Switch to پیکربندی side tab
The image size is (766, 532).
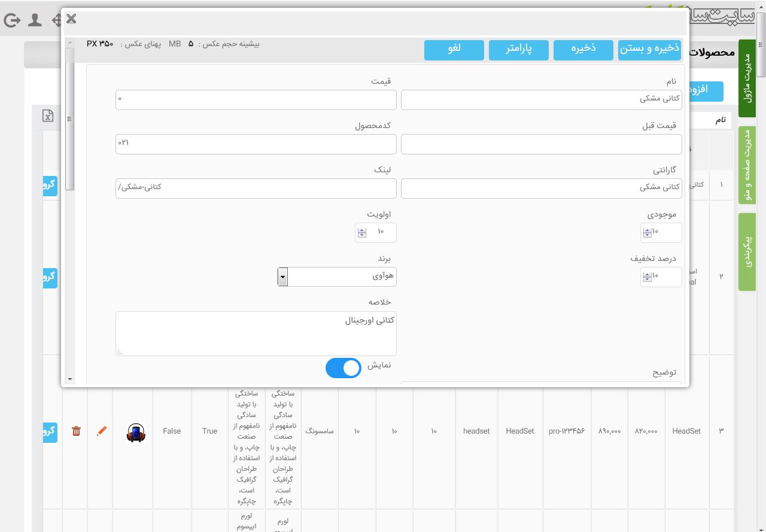[x=747, y=252]
